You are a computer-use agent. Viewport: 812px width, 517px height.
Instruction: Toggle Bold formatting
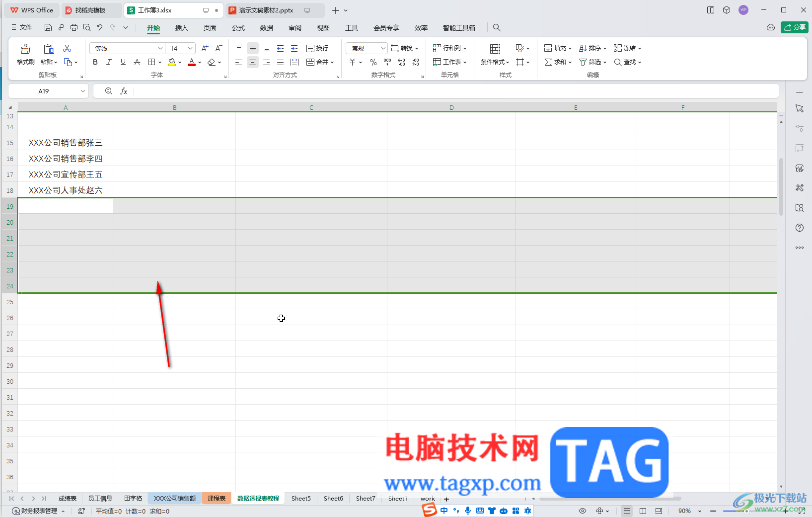[95, 62]
